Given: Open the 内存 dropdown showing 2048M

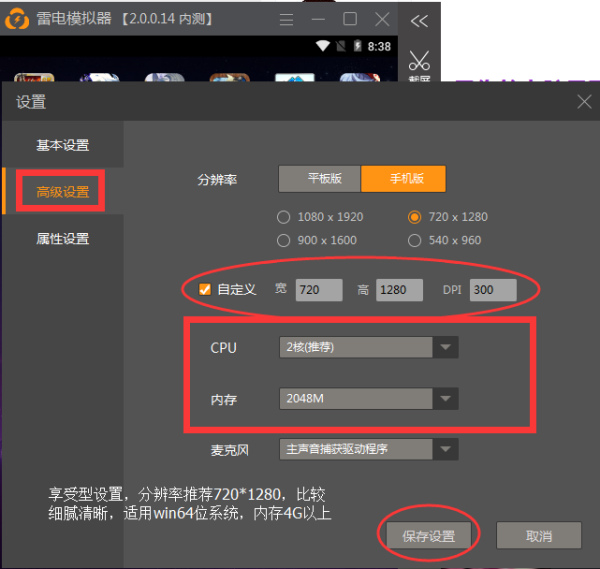Looking at the screenshot, I should pos(369,399).
